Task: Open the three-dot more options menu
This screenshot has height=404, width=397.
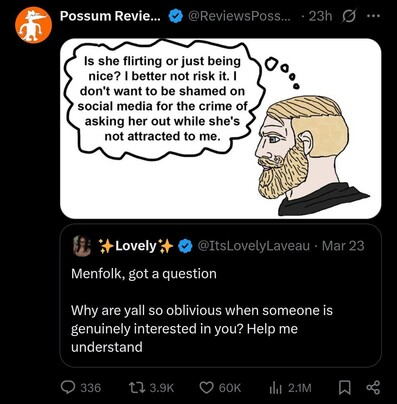Action: click(373, 16)
